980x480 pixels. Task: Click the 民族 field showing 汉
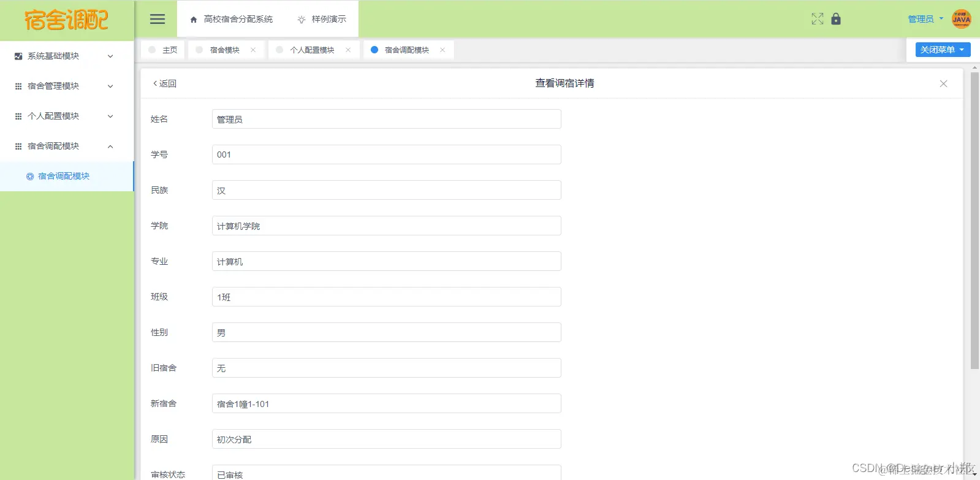(x=386, y=190)
